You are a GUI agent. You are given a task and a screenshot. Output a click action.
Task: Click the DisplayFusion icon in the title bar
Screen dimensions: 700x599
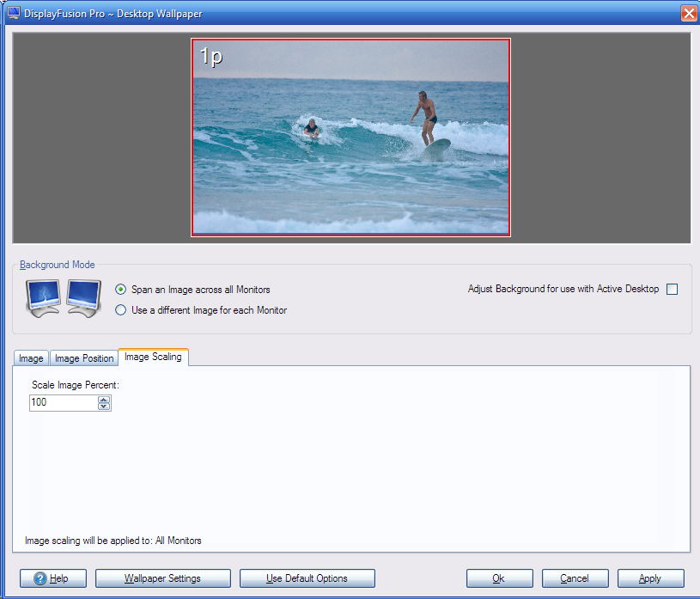click(13, 13)
